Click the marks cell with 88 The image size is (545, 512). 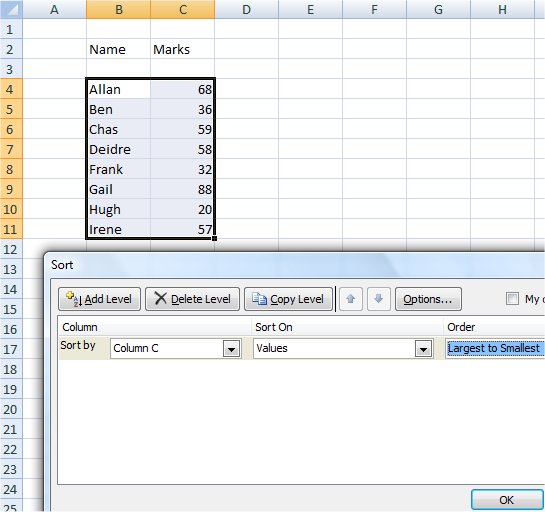[183, 189]
